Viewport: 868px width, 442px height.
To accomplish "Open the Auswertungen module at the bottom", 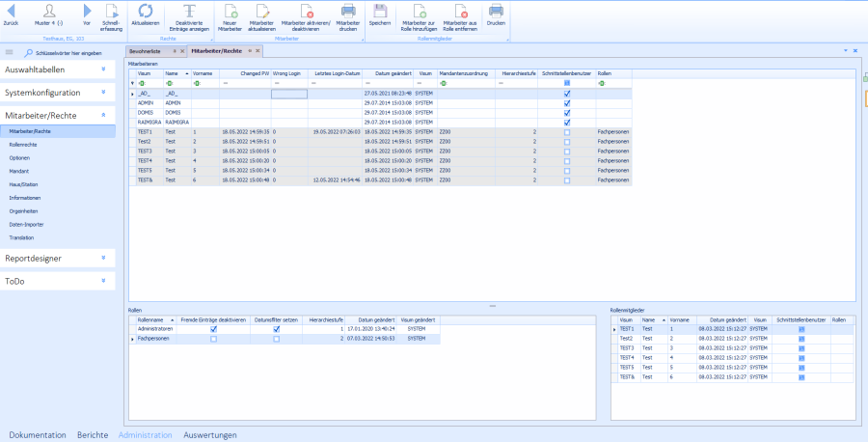I will coord(210,434).
